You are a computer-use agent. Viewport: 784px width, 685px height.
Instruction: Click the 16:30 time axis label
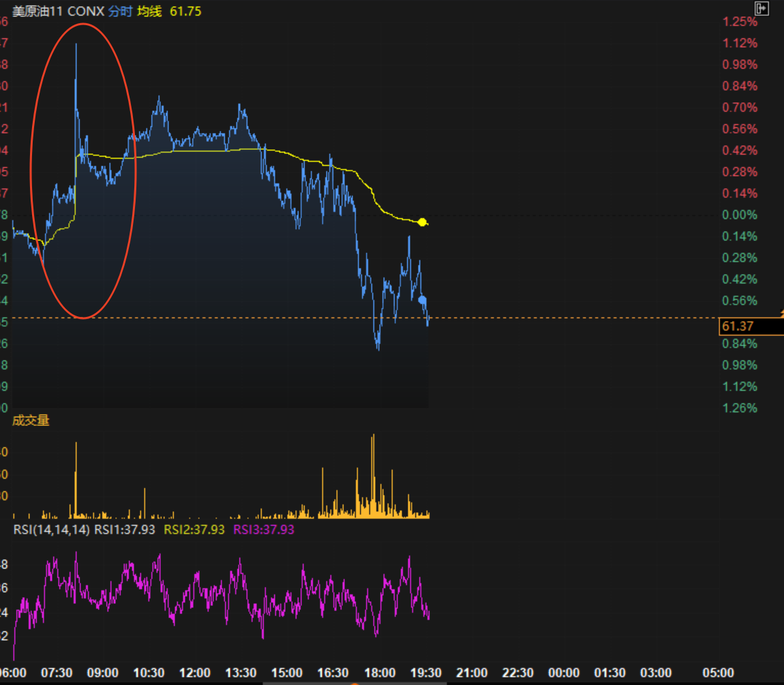333,673
